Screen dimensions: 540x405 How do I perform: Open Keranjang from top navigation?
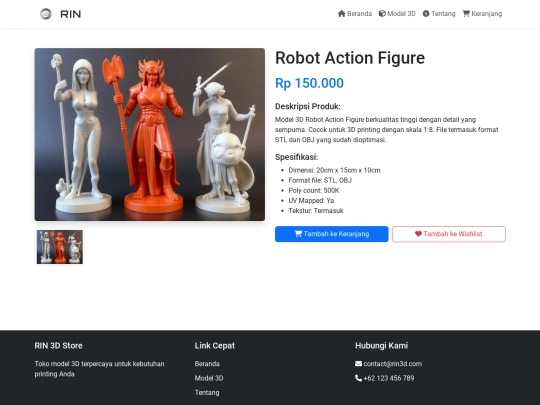tap(482, 14)
